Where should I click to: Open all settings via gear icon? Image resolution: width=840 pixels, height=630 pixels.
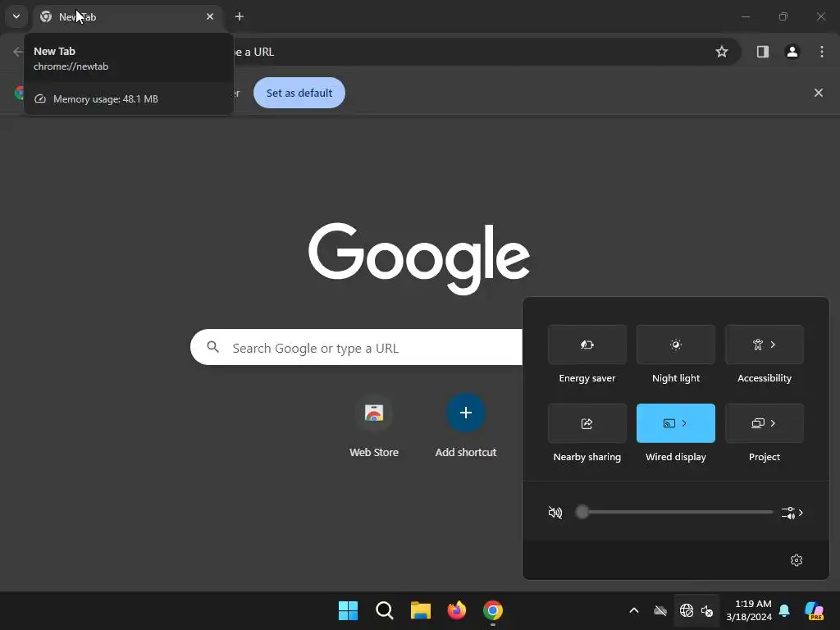(x=797, y=559)
